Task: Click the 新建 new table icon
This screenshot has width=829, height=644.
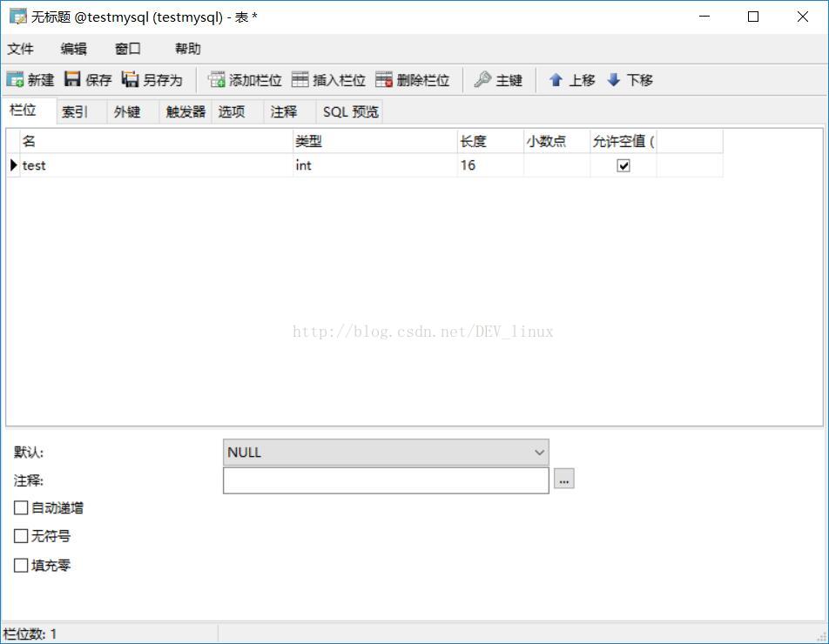Action: click(x=15, y=80)
